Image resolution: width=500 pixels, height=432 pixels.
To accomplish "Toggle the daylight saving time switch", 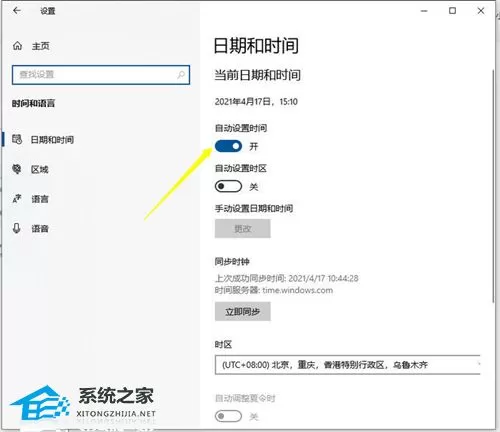I will click(228, 416).
